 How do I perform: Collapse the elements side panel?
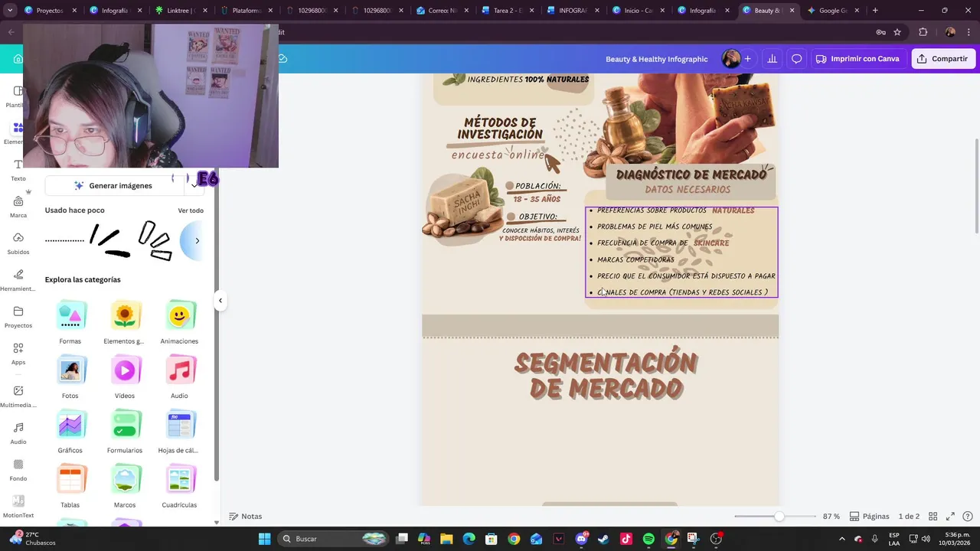click(x=220, y=300)
